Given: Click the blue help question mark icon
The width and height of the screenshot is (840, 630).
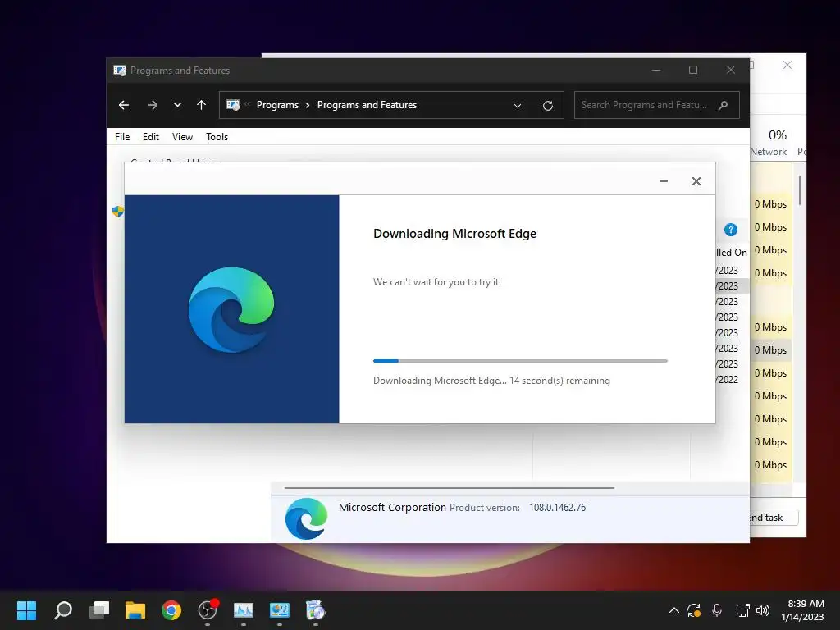Looking at the screenshot, I should [x=731, y=230].
